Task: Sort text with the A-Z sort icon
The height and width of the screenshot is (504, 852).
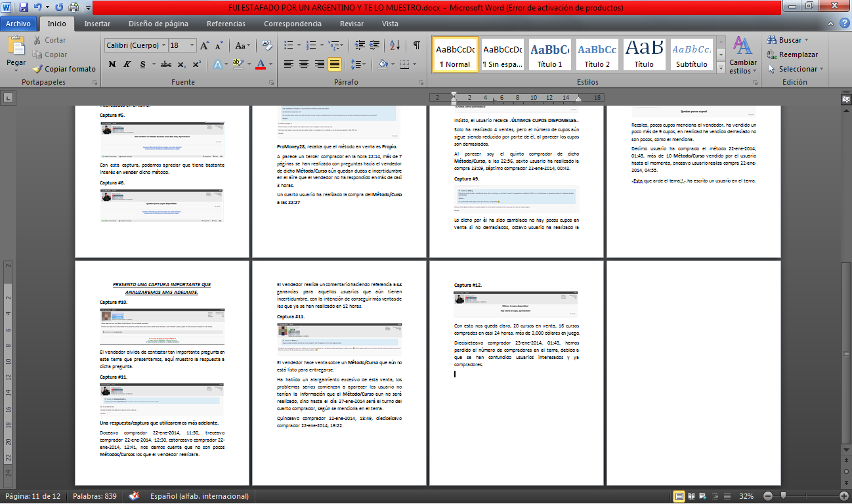Action: (395, 45)
